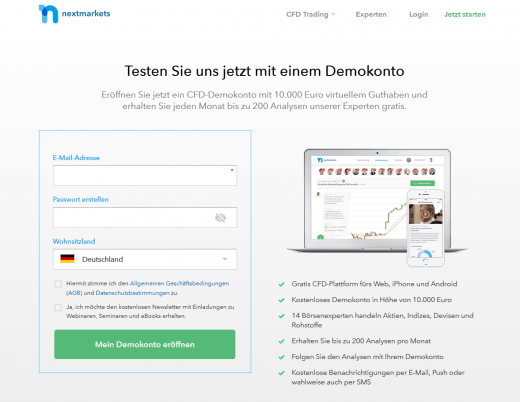The image size is (520, 402).
Task: Click Jetzt starten link
Action: click(465, 14)
